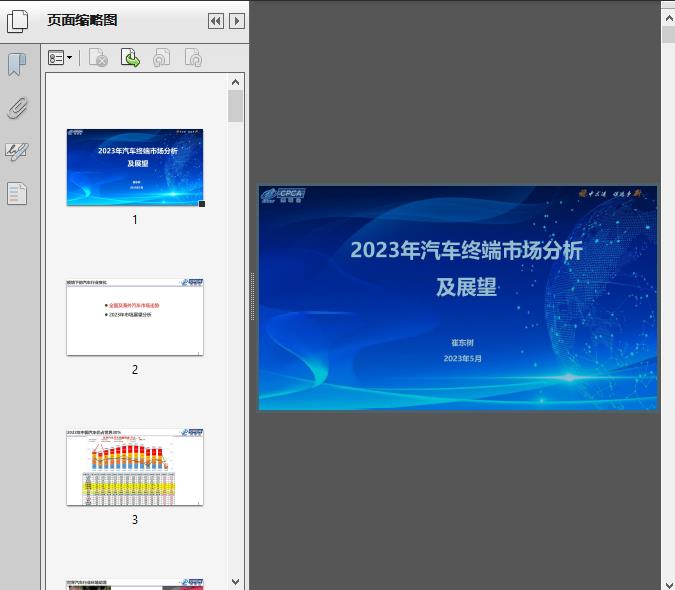Select page 2 thumbnail

pyautogui.click(x=135, y=317)
